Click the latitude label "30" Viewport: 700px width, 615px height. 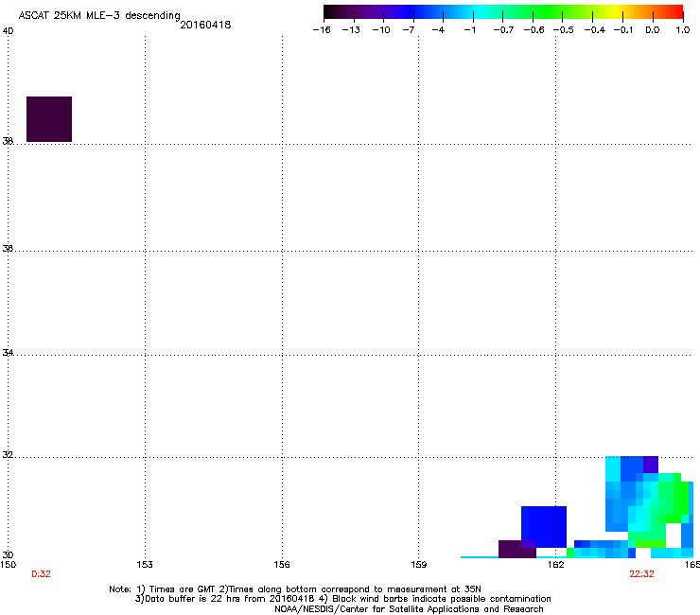point(8,555)
